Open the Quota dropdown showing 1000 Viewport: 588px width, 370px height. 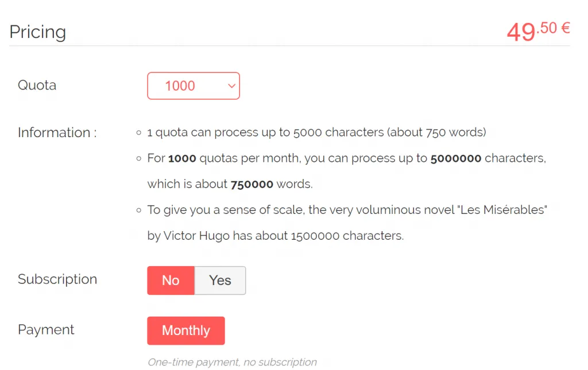pyautogui.click(x=193, y=85)
